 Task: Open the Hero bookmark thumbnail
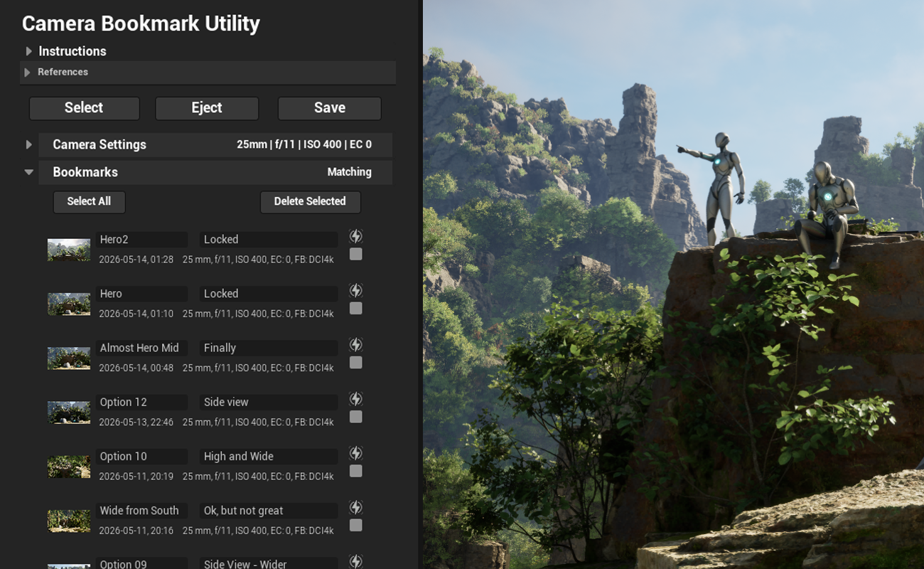69,304
